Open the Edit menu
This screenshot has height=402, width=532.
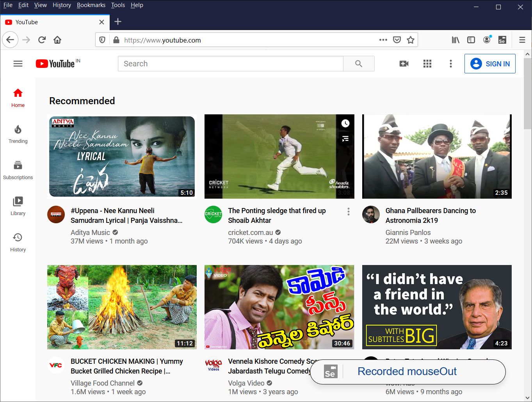point(23,5)
